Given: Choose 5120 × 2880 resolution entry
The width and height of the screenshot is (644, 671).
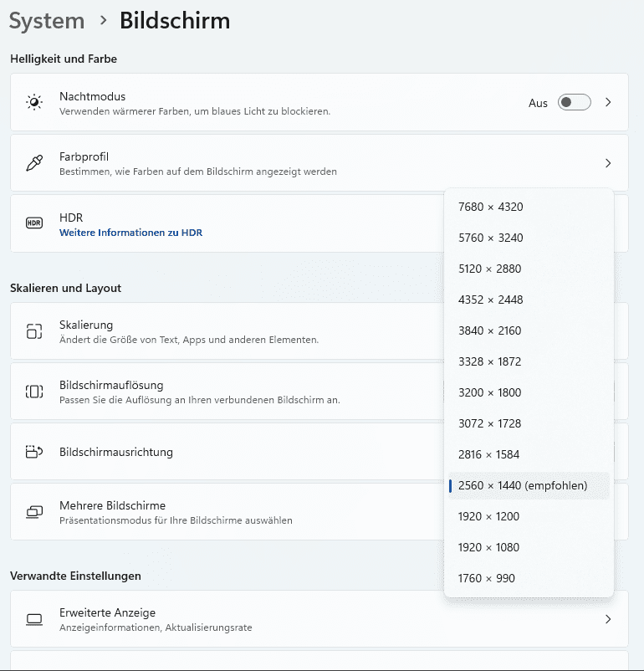Looking at the screenshot, I should [490, 269].
